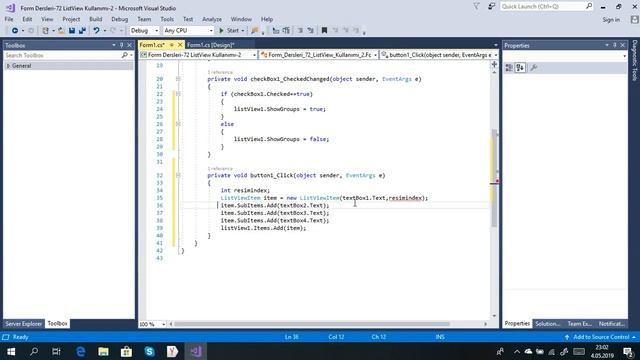Open the Project menu

71,19
